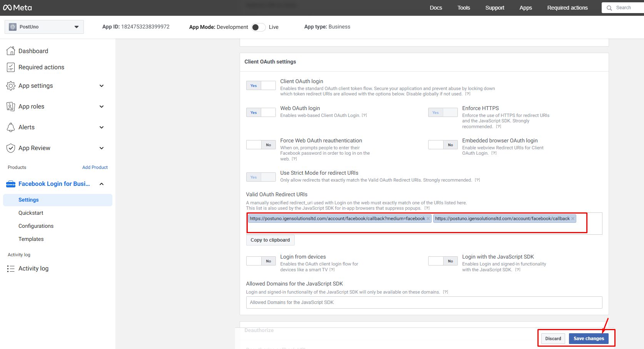
Task: Open Quickstart under Facebook Login
Action: pyautogui.click(x=31, y=213)
